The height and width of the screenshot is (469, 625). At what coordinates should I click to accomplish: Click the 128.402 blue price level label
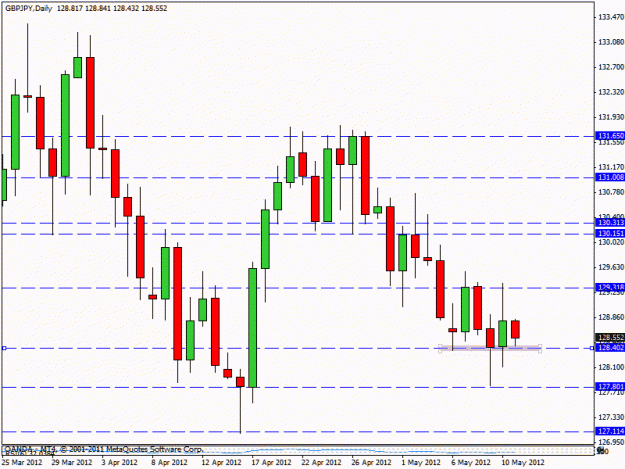coord(610,348)
